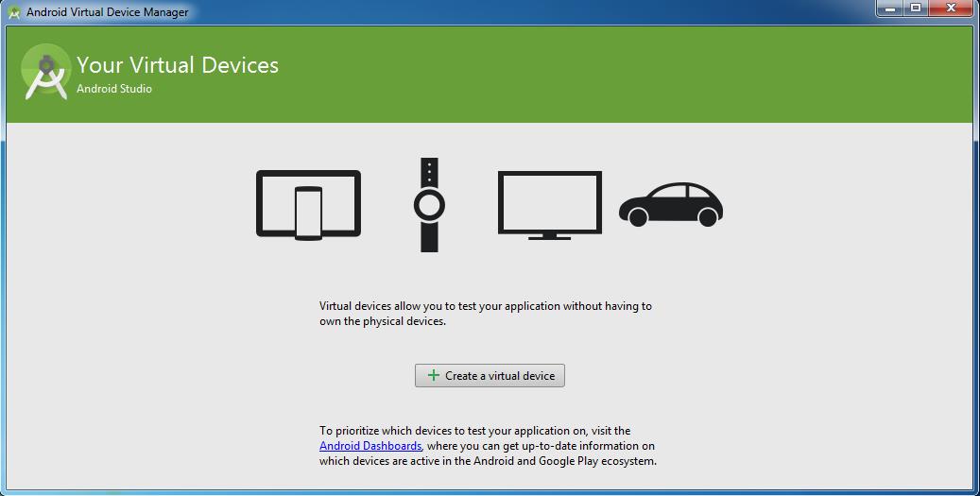Click the Android Virtual Device Manager title text
The image size is (980, 496).
pos(107,12)
